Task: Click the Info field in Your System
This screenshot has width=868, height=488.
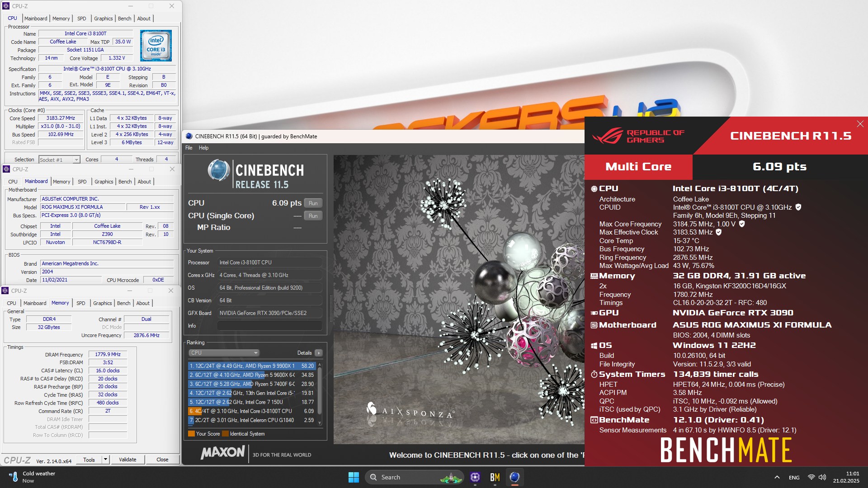Action: coord(269,326)
